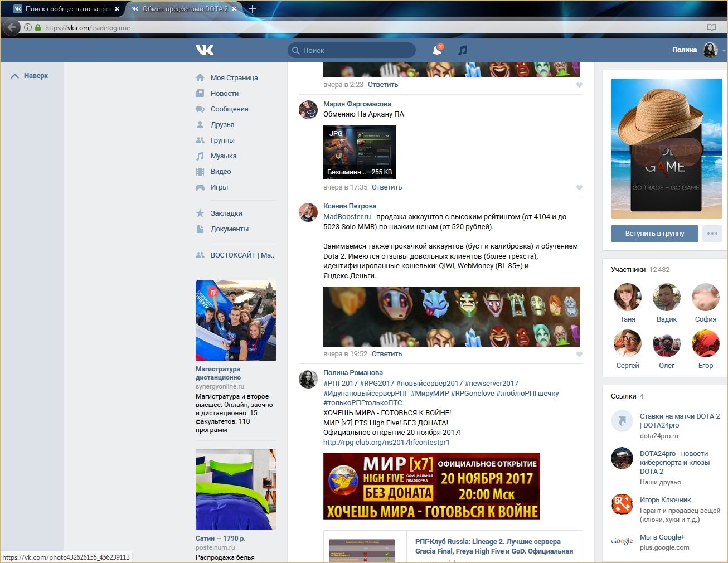The width and height of the screenshot is (728, 563).
Task: Open the DOTA24pro новости киберспорта link
Action: pyautogui.click(x=674, y=463)
